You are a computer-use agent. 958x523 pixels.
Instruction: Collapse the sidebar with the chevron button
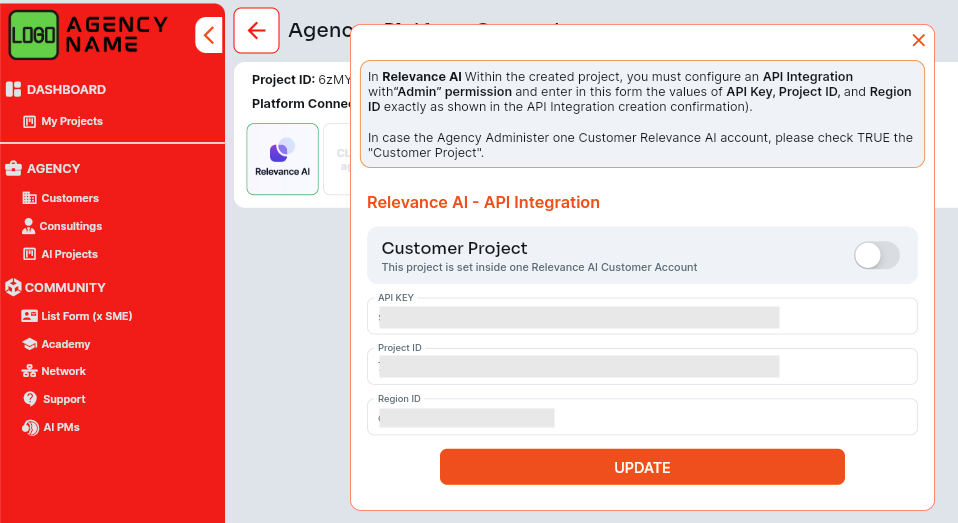click(209, 35)
